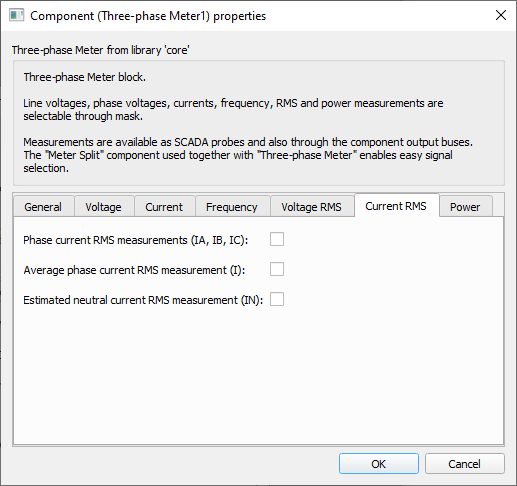Open the Voltage RMS tab
This screenshot has width=517, height=486.
[312, 207]
